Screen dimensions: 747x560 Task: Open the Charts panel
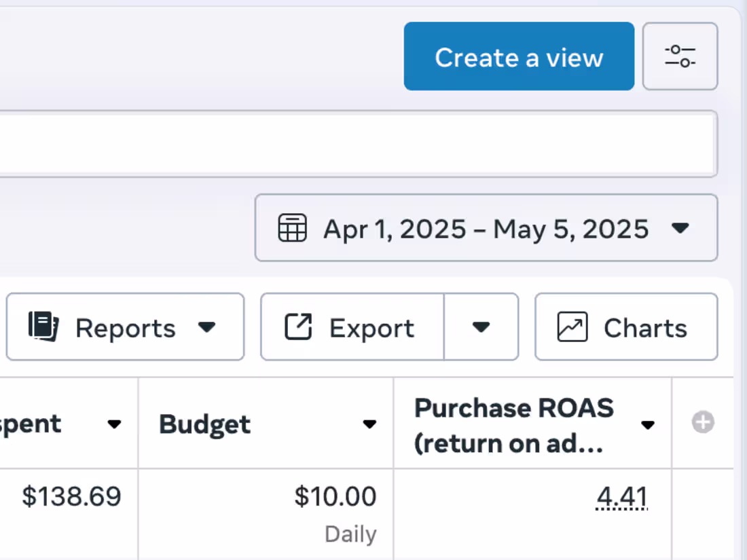626,326
